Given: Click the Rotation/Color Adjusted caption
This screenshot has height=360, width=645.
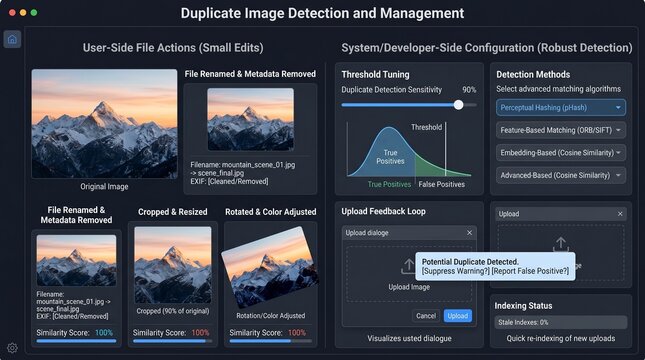Looking at the screenshot, I should click(271, 316).
